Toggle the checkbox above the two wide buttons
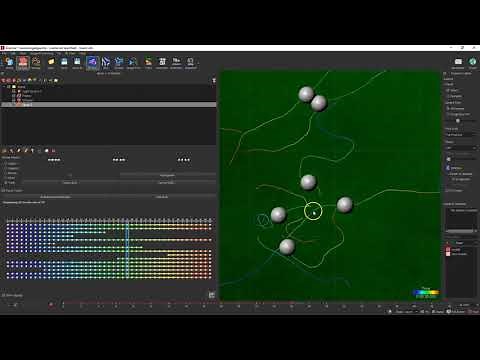Viewport: 480px width, 360px height. tap(3, 191)
